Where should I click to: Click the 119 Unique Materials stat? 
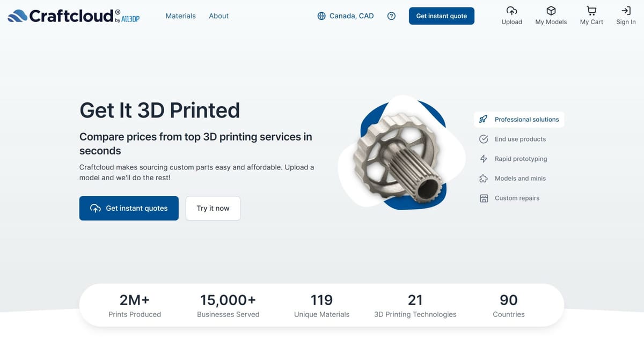321,306
